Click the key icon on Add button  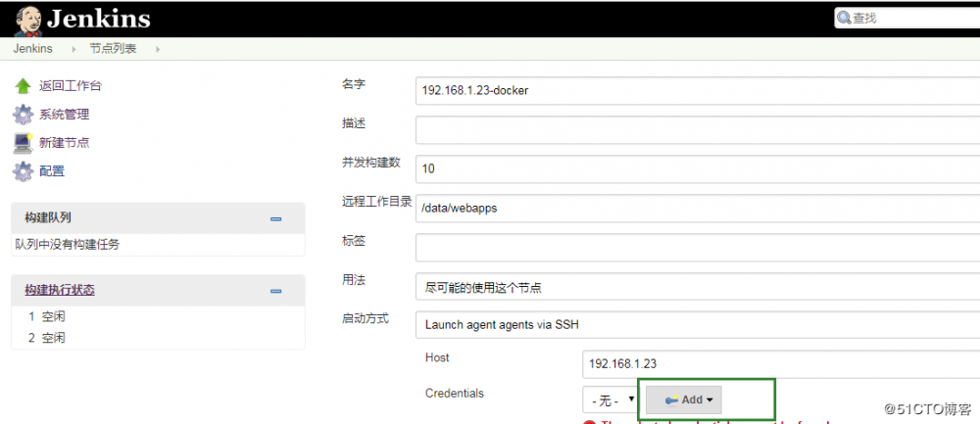click(672, 400)
